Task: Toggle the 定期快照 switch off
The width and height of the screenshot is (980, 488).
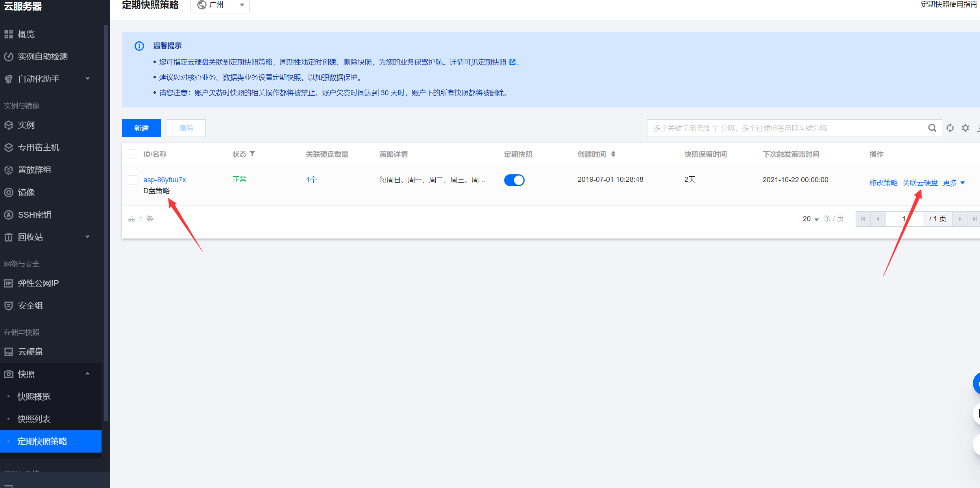Action: pyautogui.click(x=514, y=180)
